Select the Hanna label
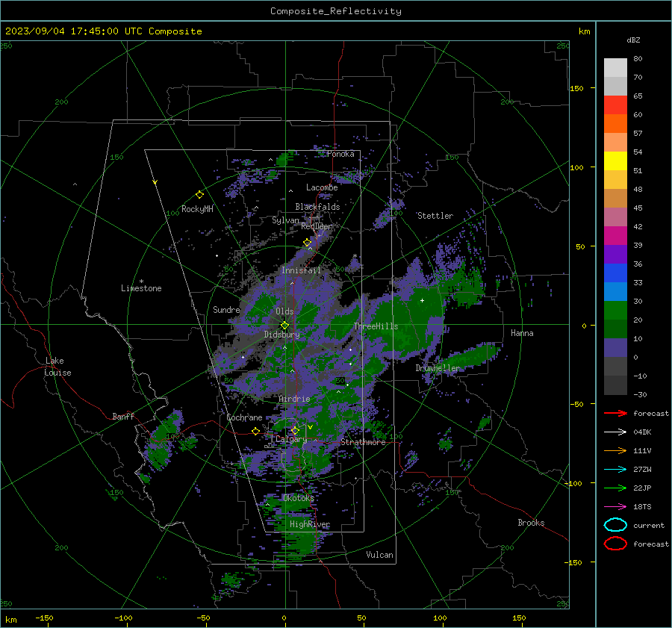Image resolution: width=672 pixels, height=628 pixels. point(522,332)
